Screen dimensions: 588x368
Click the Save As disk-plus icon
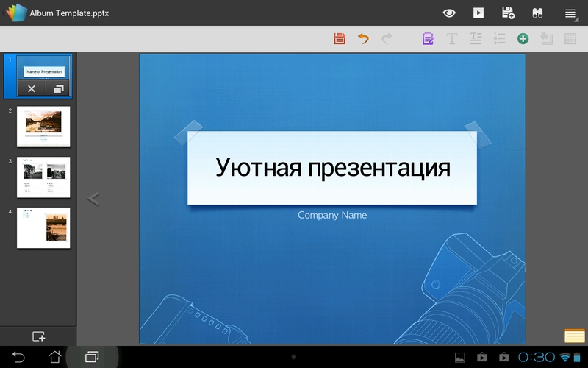508,13
